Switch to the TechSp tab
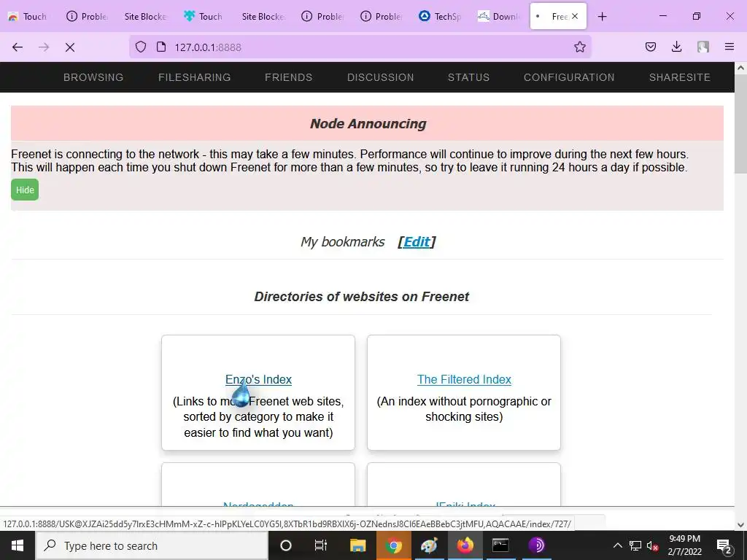747x560 pixels. (x=441, y=17)
